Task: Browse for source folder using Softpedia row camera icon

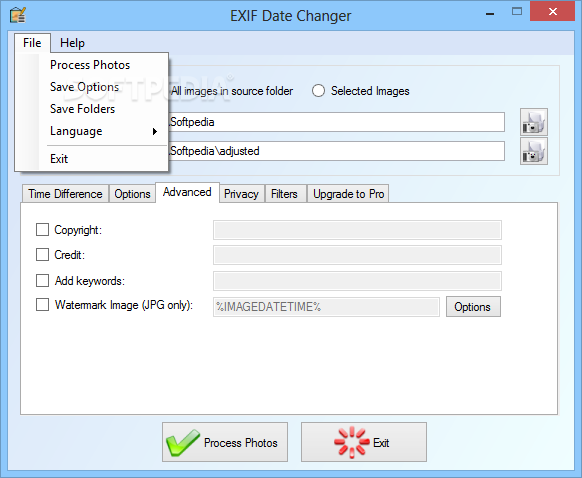Action: [533, 122]
